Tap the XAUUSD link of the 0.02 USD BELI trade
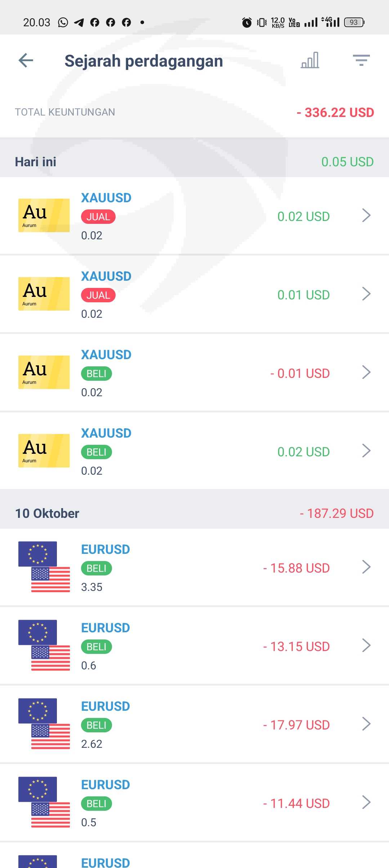The image size is (389, 868). (x=106, y=433)
